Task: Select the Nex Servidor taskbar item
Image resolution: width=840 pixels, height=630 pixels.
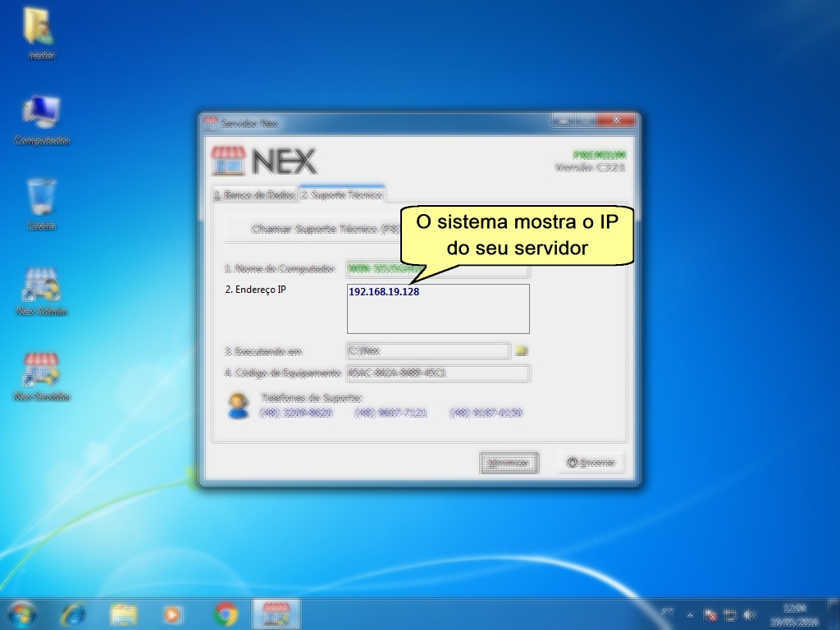Action: point(276,614)
